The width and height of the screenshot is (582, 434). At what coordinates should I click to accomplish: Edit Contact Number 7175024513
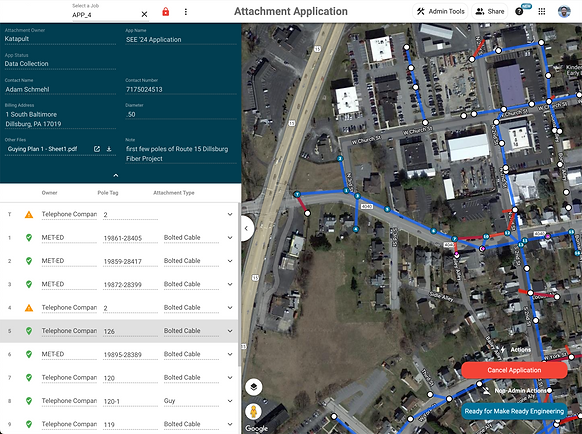point(181,89)
